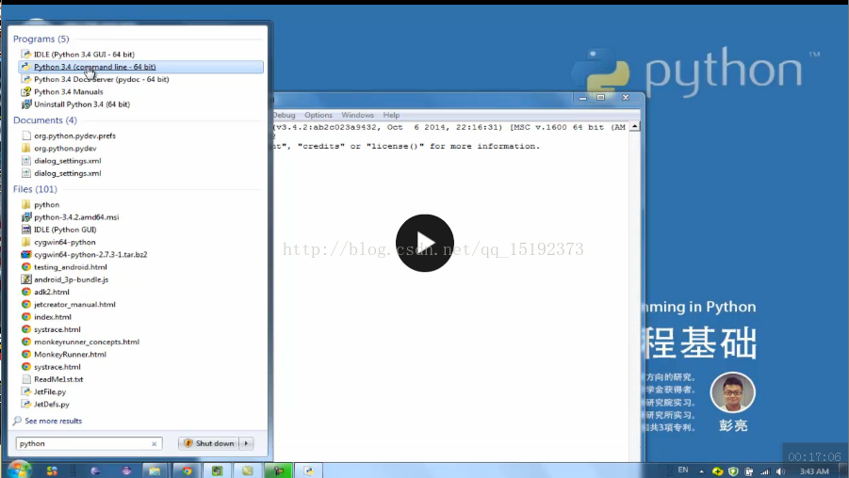This screenshot has width=849, height=478.
Task: Click See more results link
Action: (x=53, y=421)
